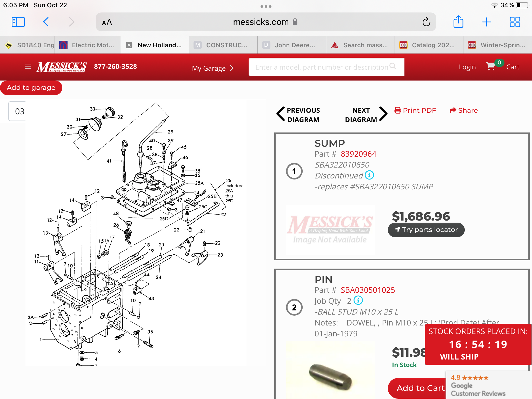
Task: Tap the PIN product photo thumbnail
Action: pyautogui.click(x=330, y=370)
